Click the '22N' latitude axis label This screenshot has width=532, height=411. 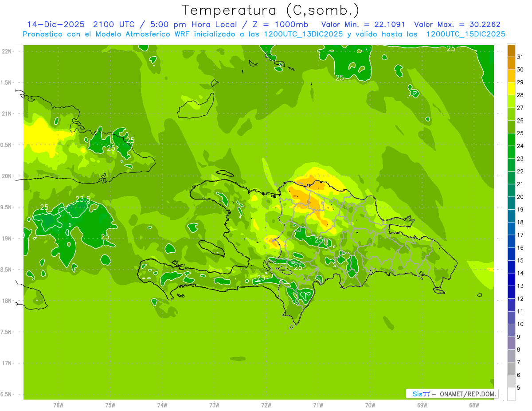pyautogui.click(x=7, y=51)
